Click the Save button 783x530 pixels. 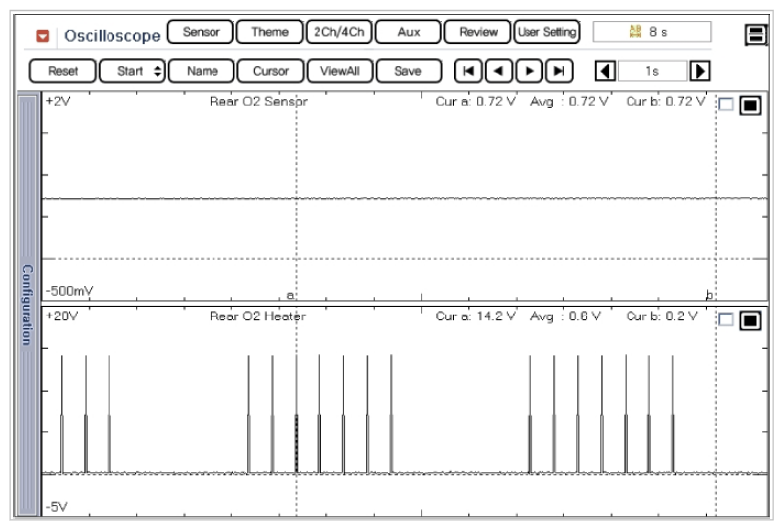point(407,71)
